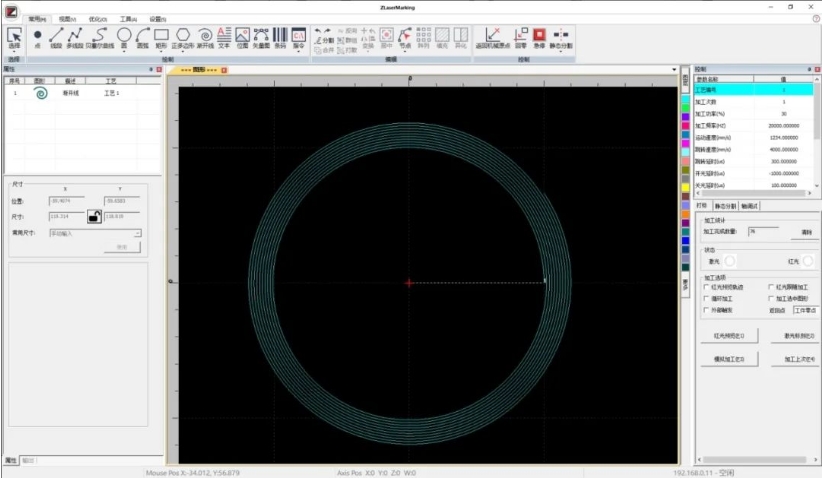The height and width of the screenshot is (479, 822).
Task: Enable 红光跟随加工 checkbox
Action: pyautogui.click(x=771, y=287)
